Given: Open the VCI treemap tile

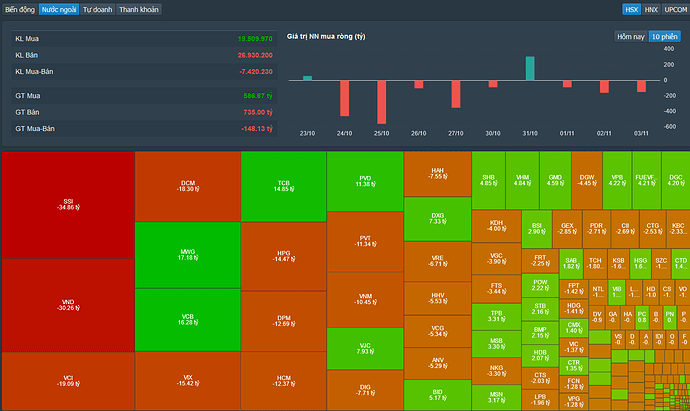Looking at the screenshot, I should [68, 381].
